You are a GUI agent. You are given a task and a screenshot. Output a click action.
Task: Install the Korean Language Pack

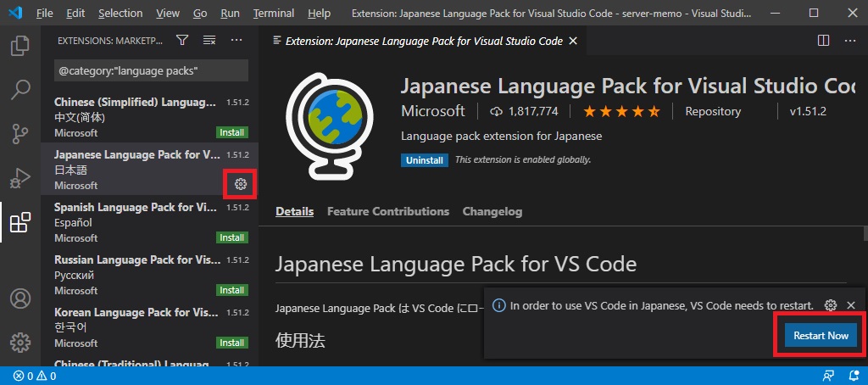point(232,343)
